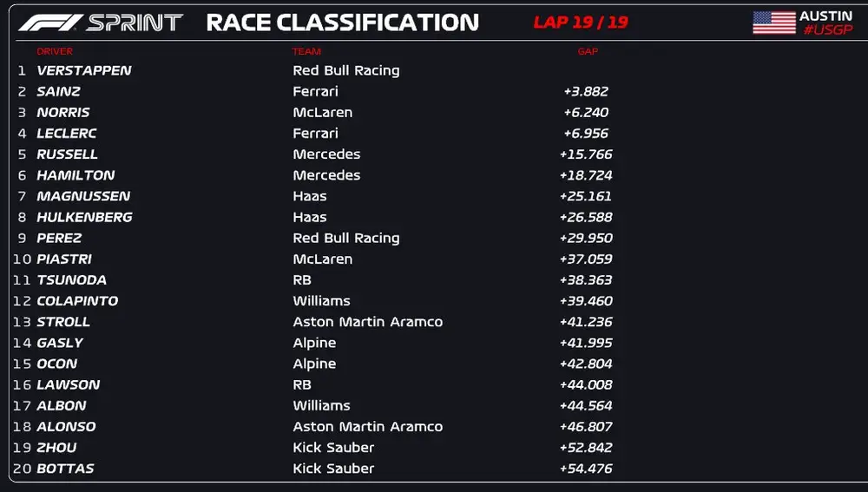Click the LAP 19 / 19 indicator
868x492 pixels.
[581, 23]
